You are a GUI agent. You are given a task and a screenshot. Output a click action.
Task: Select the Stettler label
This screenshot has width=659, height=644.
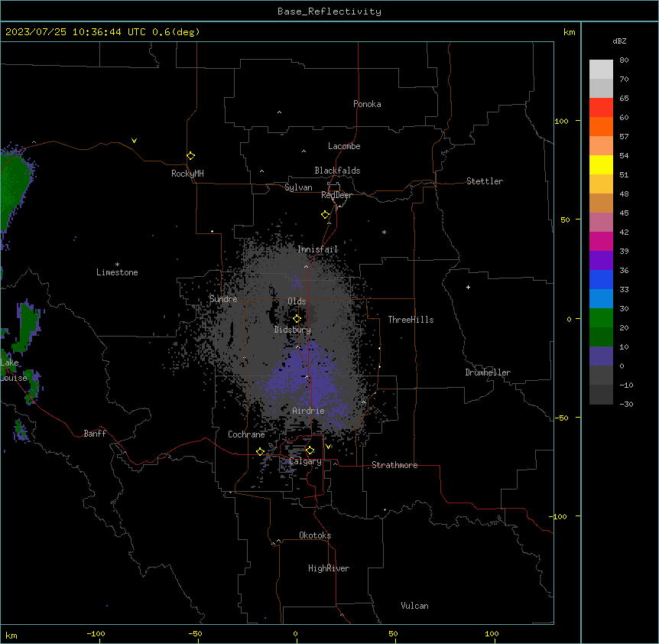tap(485, 181)
